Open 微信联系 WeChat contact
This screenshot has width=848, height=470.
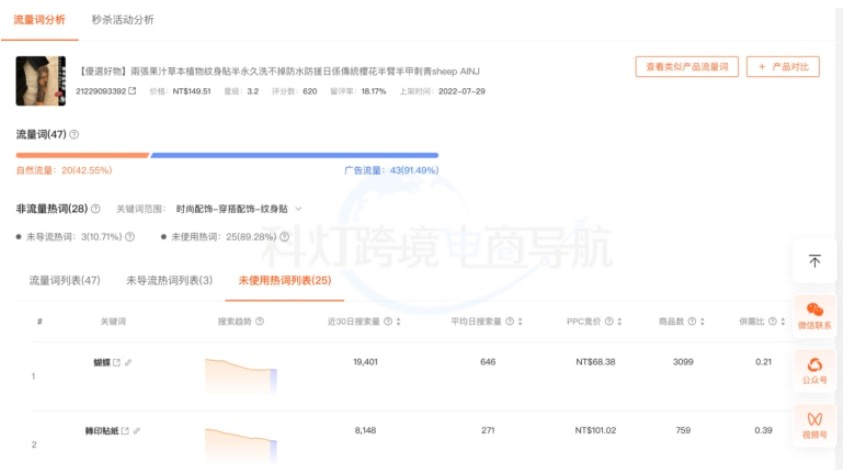coord(814,316)
